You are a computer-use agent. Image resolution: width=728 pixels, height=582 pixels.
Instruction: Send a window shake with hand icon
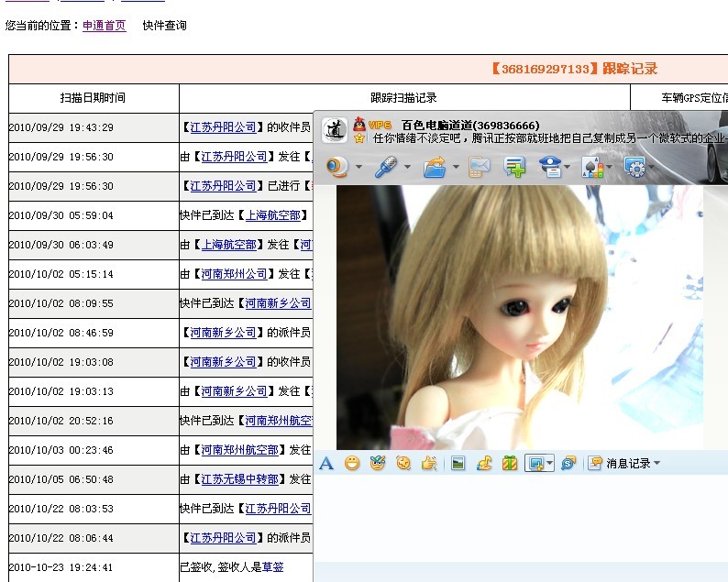(x=429, y=464)
